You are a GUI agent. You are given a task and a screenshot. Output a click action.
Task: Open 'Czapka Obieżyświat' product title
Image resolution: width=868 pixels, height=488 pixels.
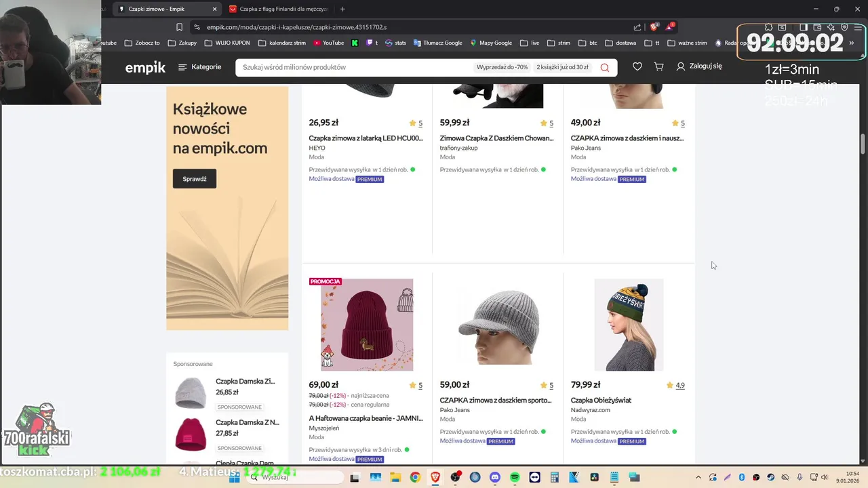coord(601,401)
